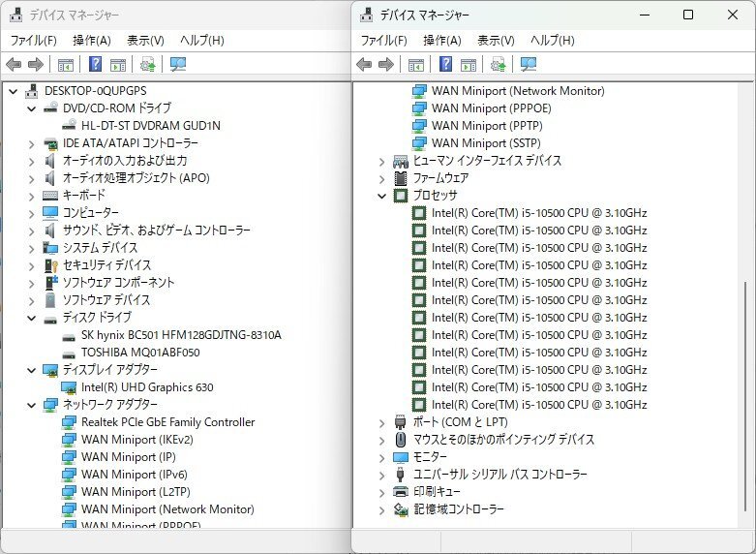Expand the システム デバイス category
756x554 pixels.
tap(32, 248)
